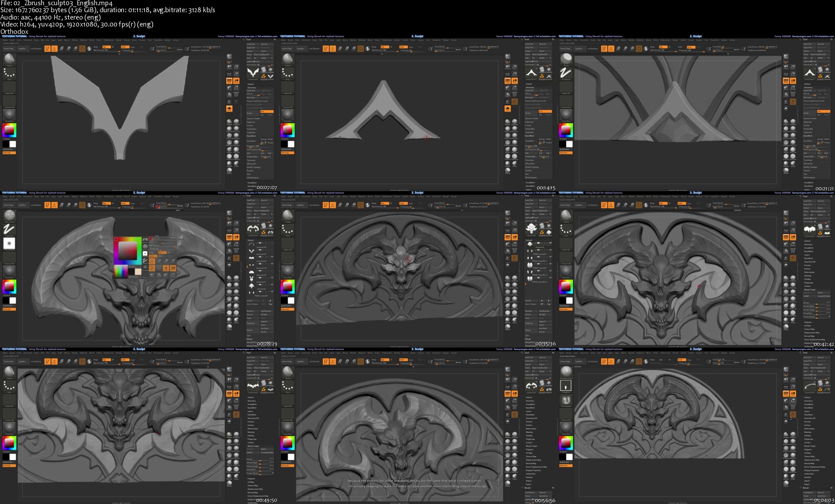
Task: Click the white Alpha thumbnail in the 00:28:29 frame
Action: [9, 243]
